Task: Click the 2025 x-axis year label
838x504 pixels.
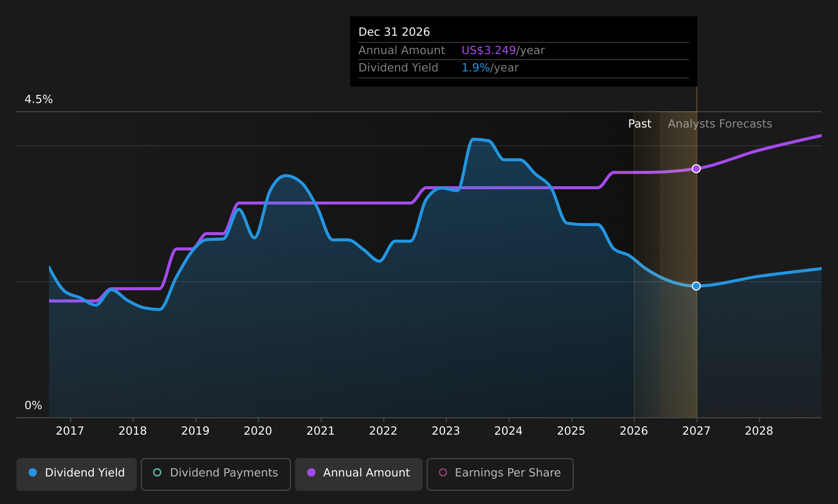Action: click(x=571, y=431)
